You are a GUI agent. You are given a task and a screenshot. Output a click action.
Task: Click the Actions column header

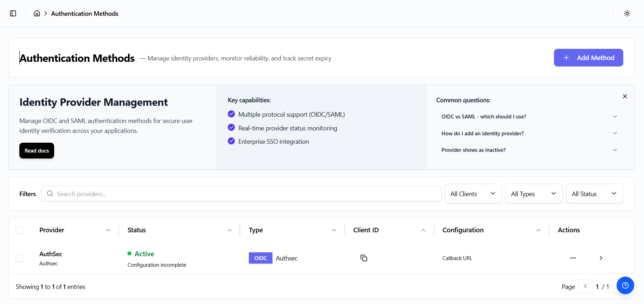point(569,230)
